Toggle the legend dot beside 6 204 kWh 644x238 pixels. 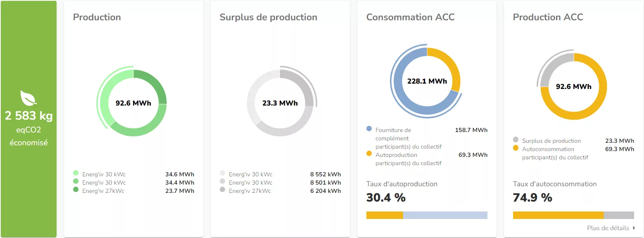pos(222,190)
